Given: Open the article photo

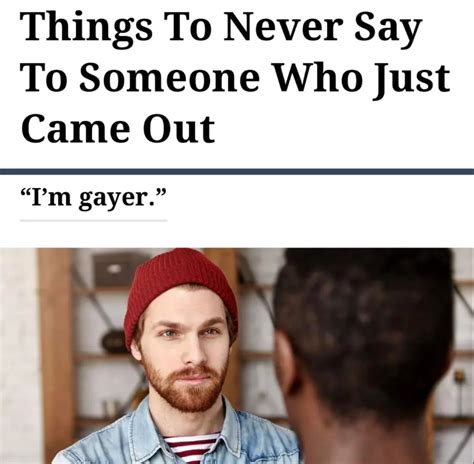Looking at the screenshot, I should click(237, 356).
